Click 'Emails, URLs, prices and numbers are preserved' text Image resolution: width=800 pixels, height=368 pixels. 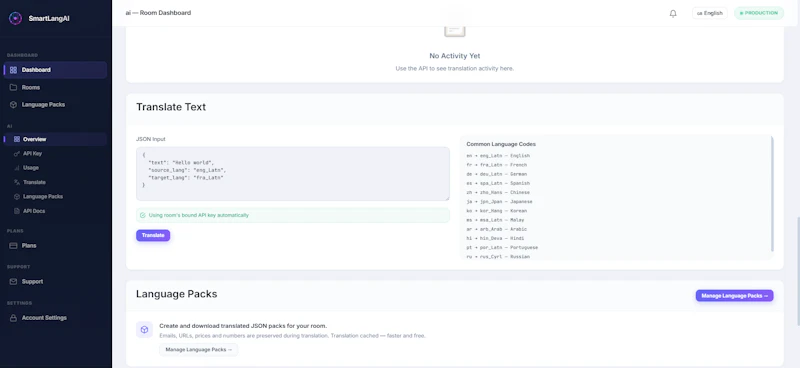292,336
